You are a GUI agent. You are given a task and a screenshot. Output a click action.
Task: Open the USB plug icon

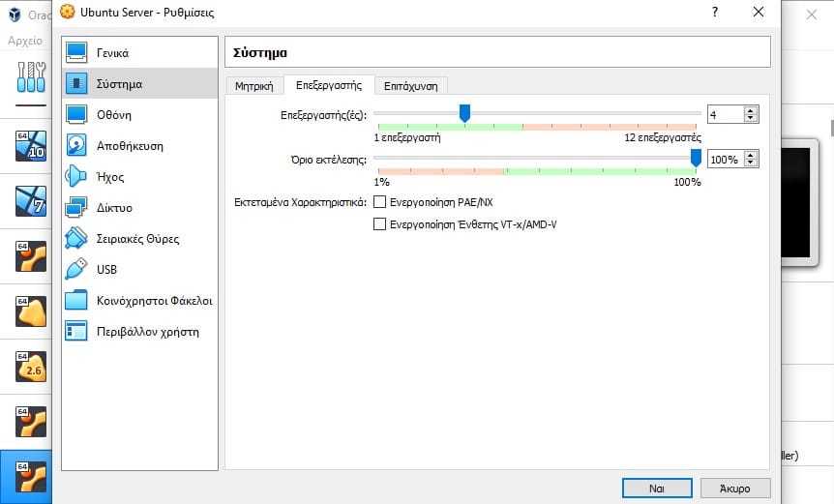coord(75,269)
